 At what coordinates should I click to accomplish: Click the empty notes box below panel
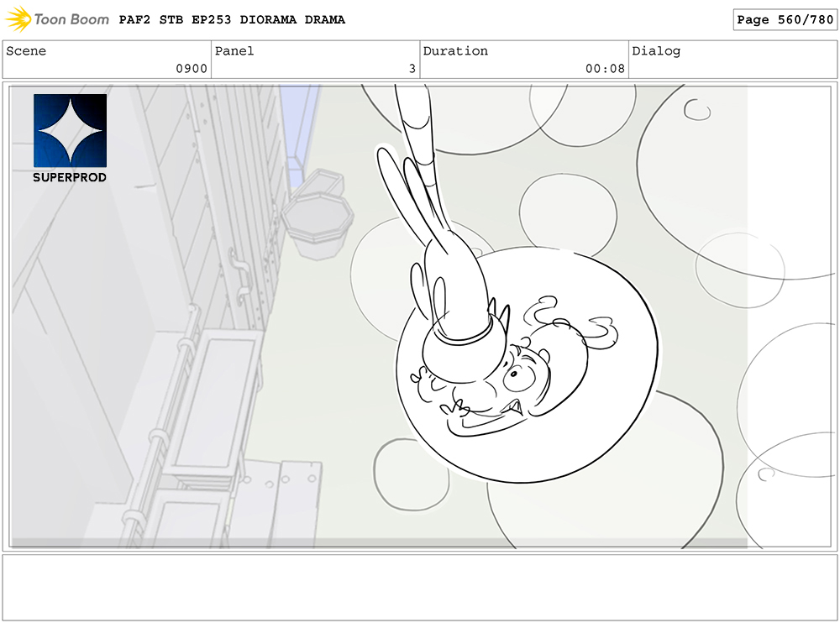[420, 588]
